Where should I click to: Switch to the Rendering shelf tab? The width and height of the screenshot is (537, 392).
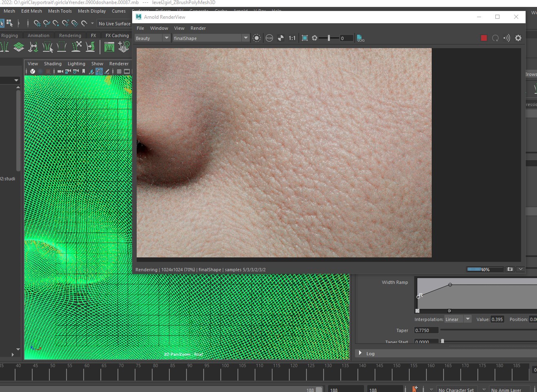[70, 35]
